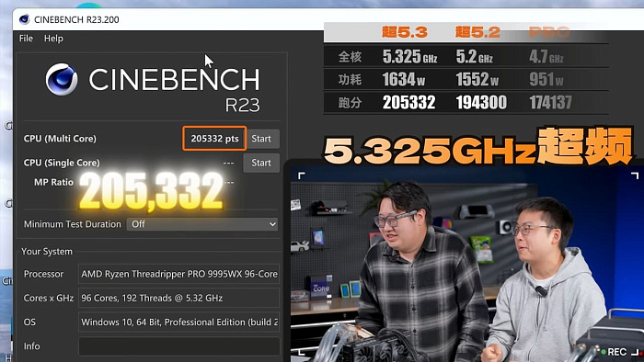The height and width of the screenshot is (362, 644).
Task: Click the REC indicator in the video overlay
Action: click(x=614, y=352)
